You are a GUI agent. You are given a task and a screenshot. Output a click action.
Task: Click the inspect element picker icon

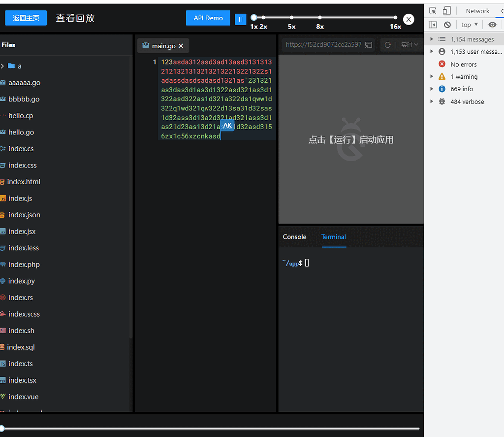point(433,11)
